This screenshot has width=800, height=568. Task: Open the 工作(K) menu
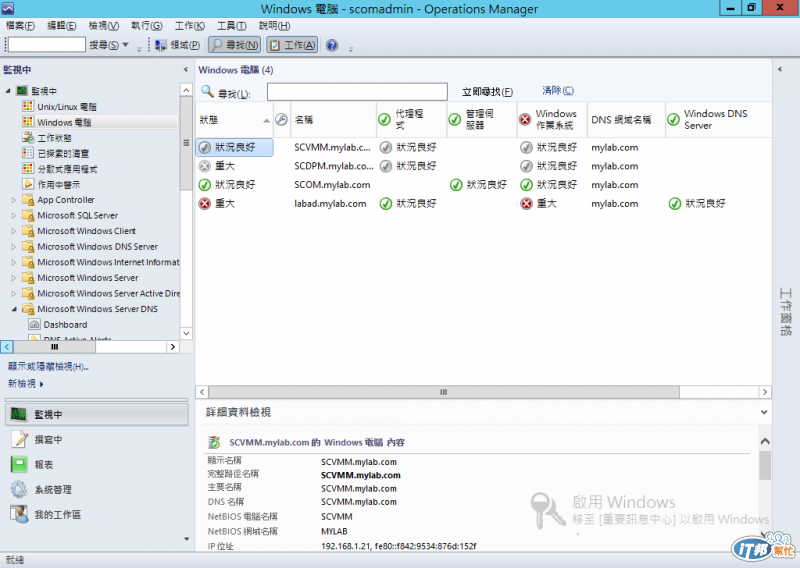[x=189, y=26]
